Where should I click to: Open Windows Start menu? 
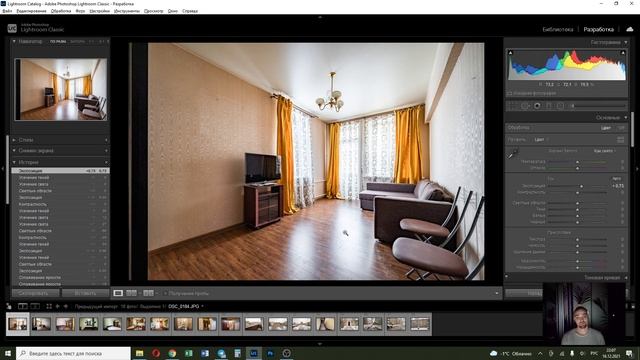pyautogui.click(x=8, y=353)
